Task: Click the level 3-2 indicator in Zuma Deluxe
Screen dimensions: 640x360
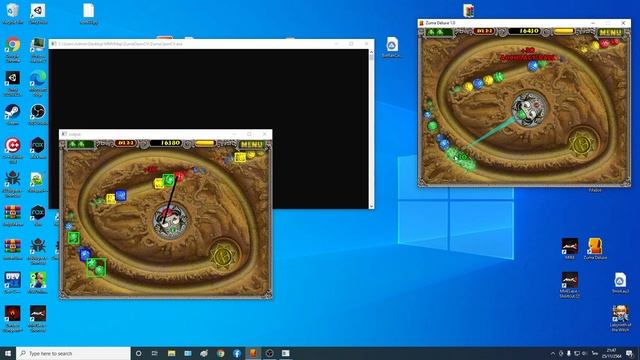Action: (484, 31)
